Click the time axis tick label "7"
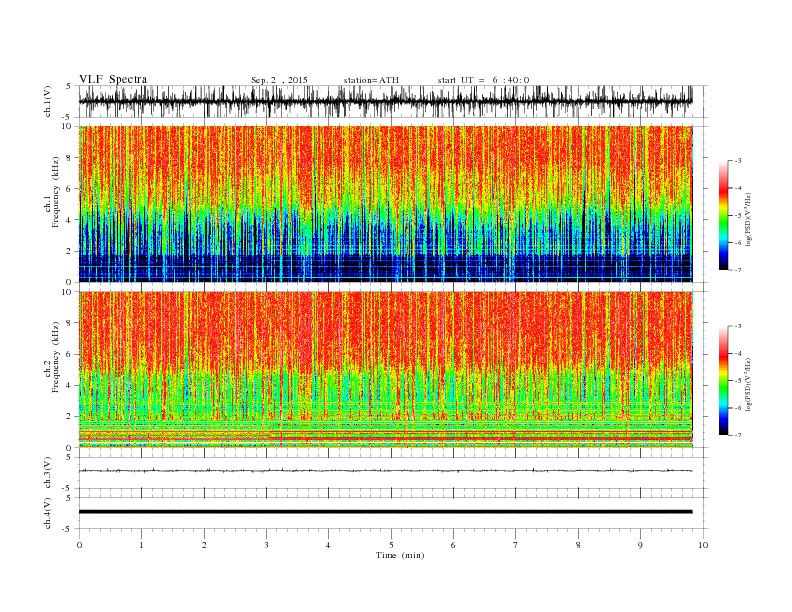Image resolution: width=792 pixels, height=612 pixels. [x=516, y=545]
